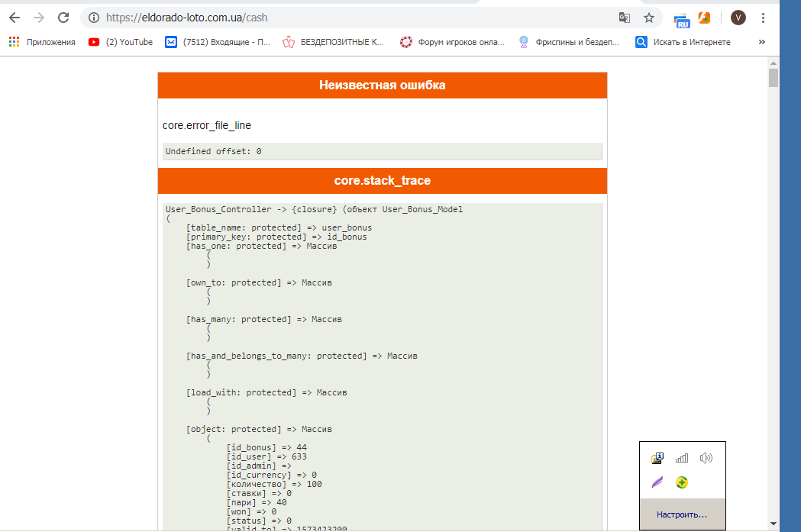Select the status => 0 line
The image size is (801, 532).
[259, 521]
